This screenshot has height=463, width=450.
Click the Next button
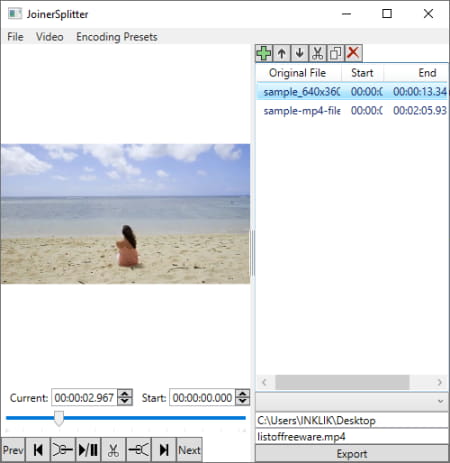[x=189, y=450]
